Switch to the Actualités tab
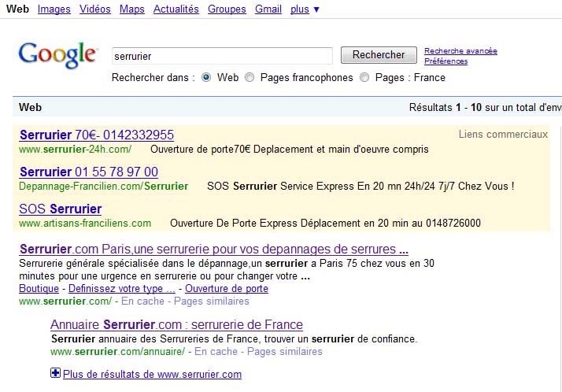The height and width of the screenshot is (392, 562). [176, 9]
